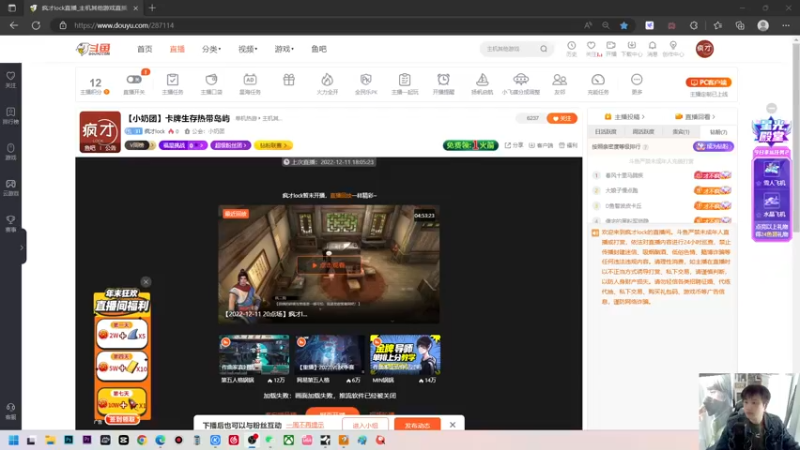Click the 签到领取 button on promo

coord(122,419)
